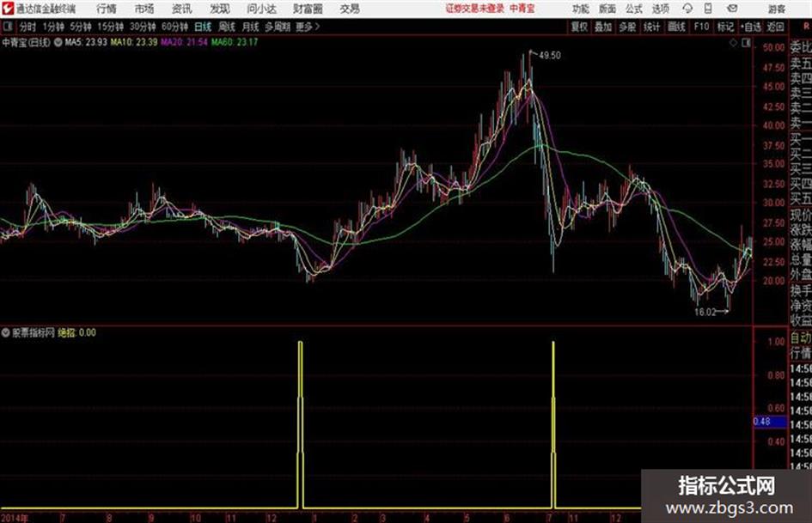
Task: Open the 选项 menu
Action: click(660, 9)
